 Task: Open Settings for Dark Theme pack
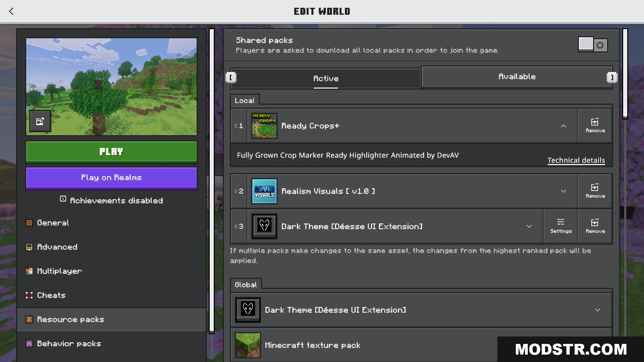561,226
